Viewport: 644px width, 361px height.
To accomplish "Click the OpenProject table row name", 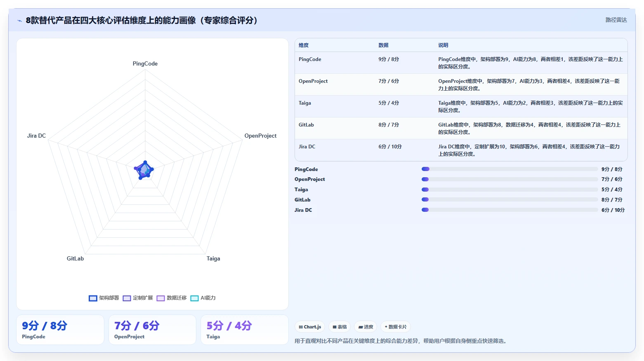I will tap(313, 81).
